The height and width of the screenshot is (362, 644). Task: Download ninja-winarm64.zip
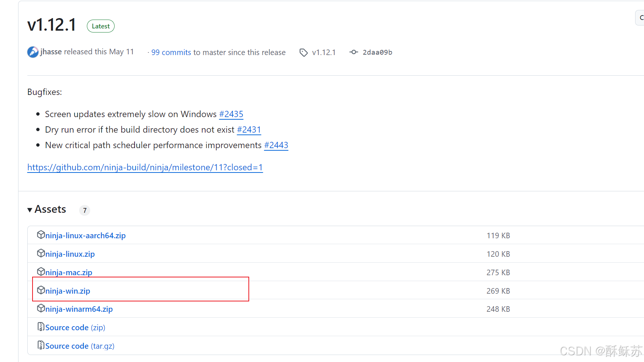[79, 309]
